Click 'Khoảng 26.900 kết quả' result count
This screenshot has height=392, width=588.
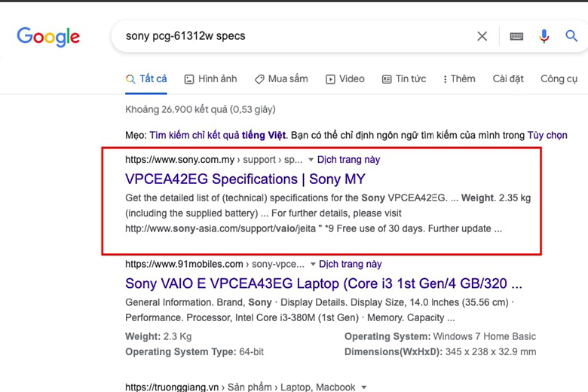[201, 109]
